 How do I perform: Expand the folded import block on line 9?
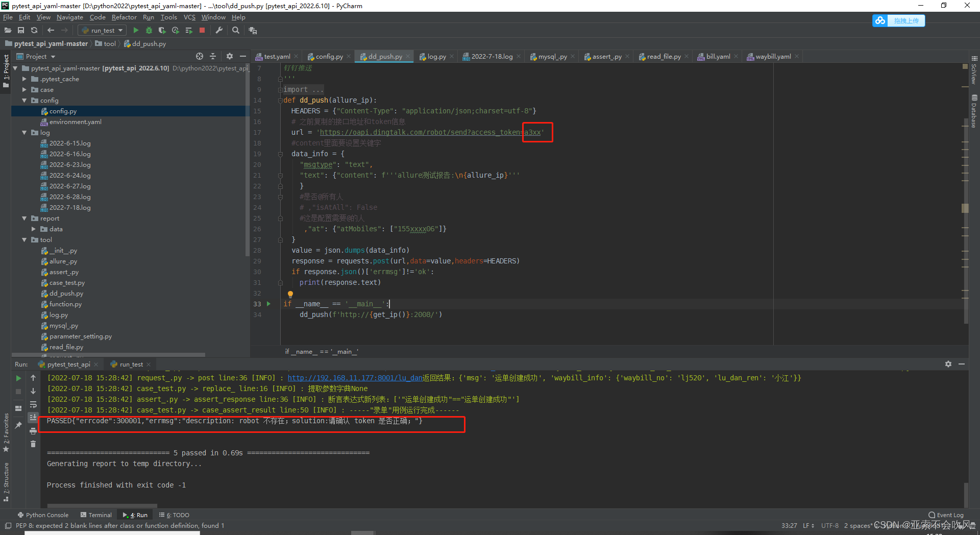coord(280,90)
